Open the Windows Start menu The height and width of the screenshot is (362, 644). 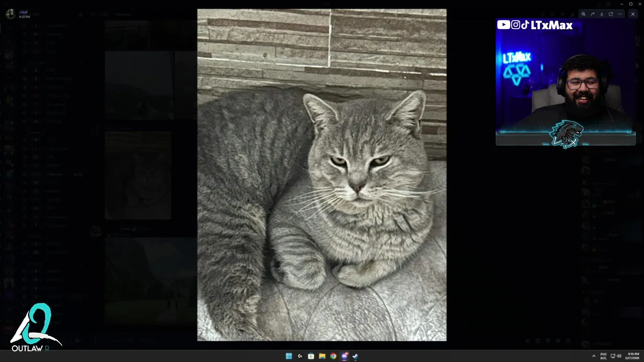(x=289, y=356)
